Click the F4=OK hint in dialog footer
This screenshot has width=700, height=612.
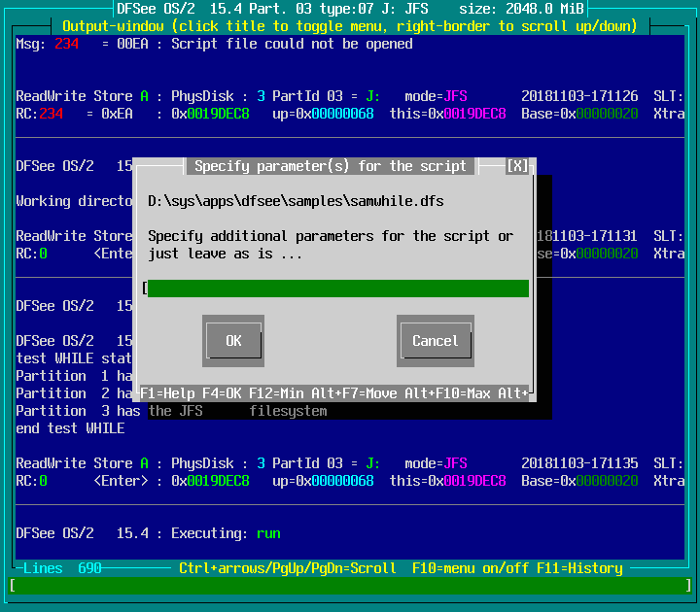click(222, 393)
